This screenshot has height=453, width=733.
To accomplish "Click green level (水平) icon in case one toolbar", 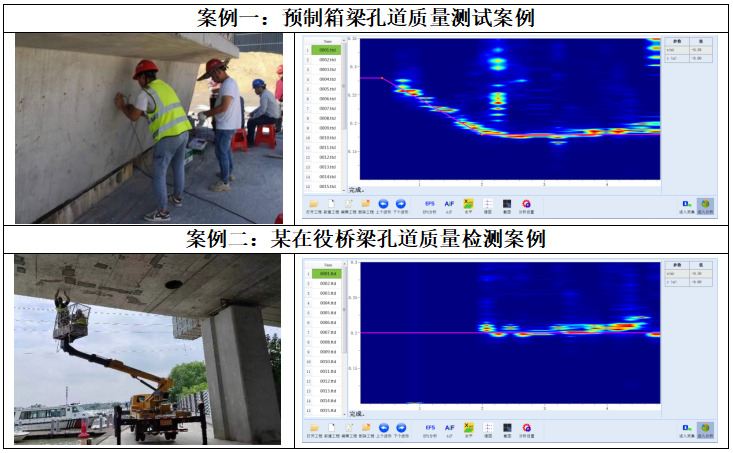I will [468, 204].
